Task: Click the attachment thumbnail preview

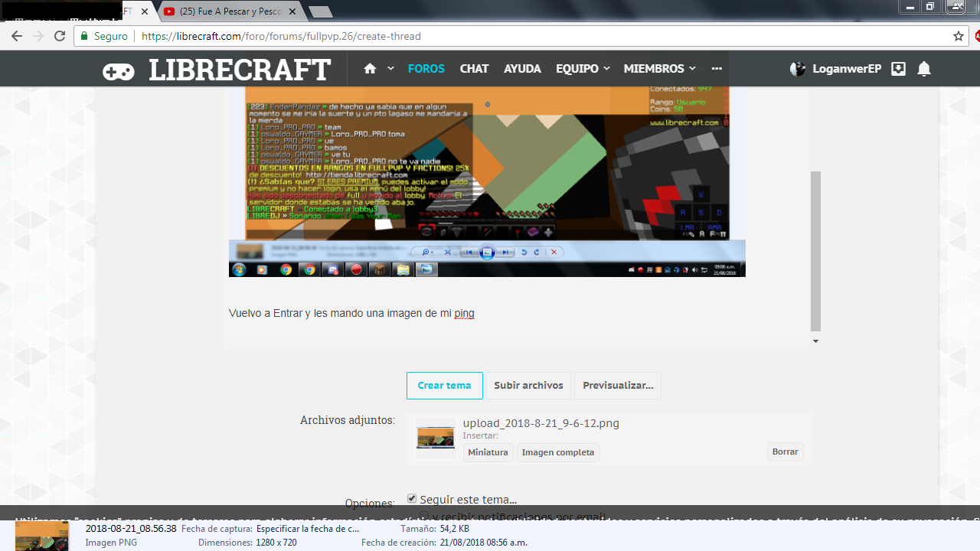Action: coord(436,438)
